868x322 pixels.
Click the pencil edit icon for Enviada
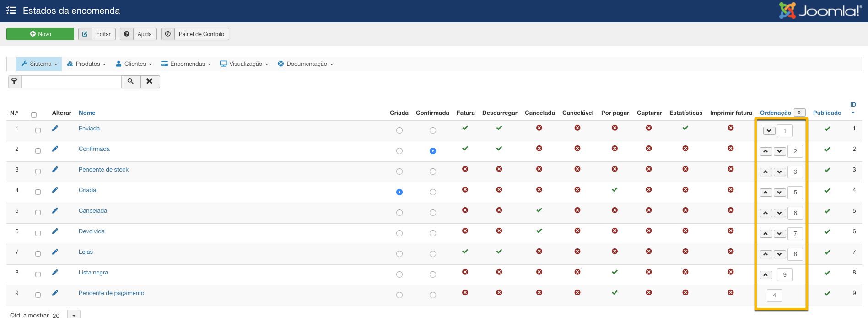(x=55, y=129)
